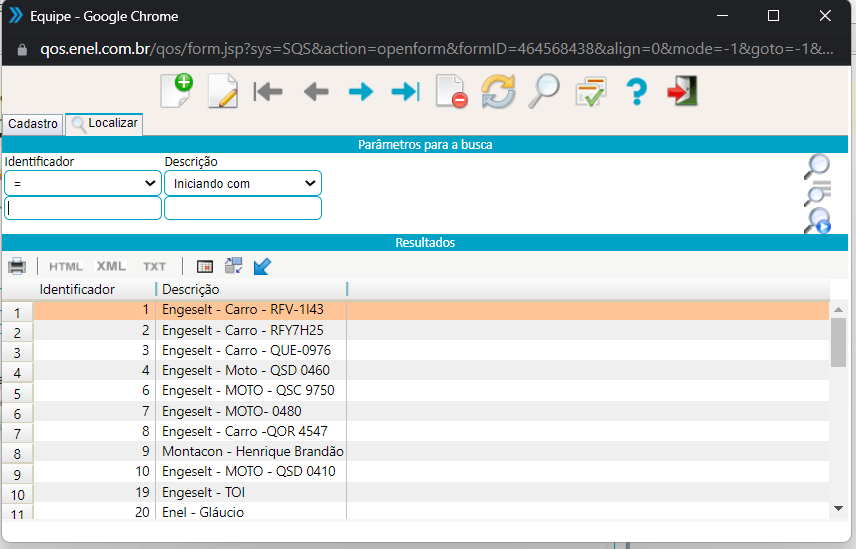Select row 'Montacon - Henrique Brandão'
Screen dimensions: 856x549
coord(253,451)
